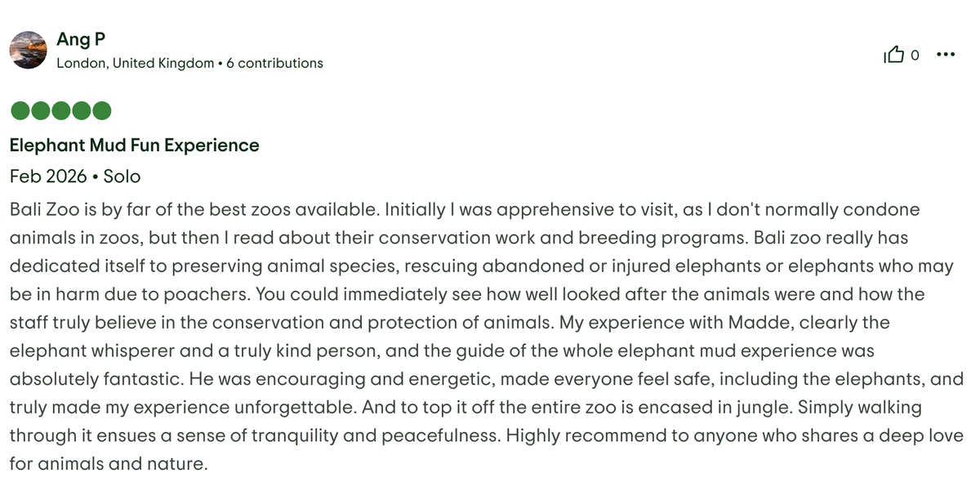This screenshot has height=478, width=980.
Task: Click the Solo trip type label
Action: click(122, 176)
